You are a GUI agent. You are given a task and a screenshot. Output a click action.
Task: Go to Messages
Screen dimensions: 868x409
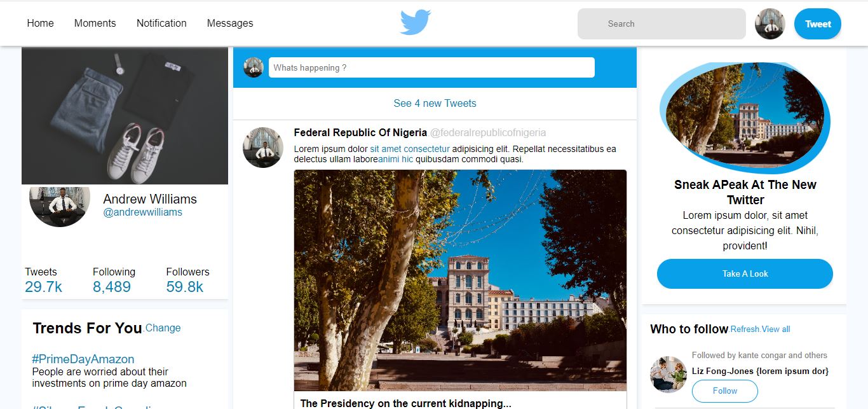[x=230, y=23]
